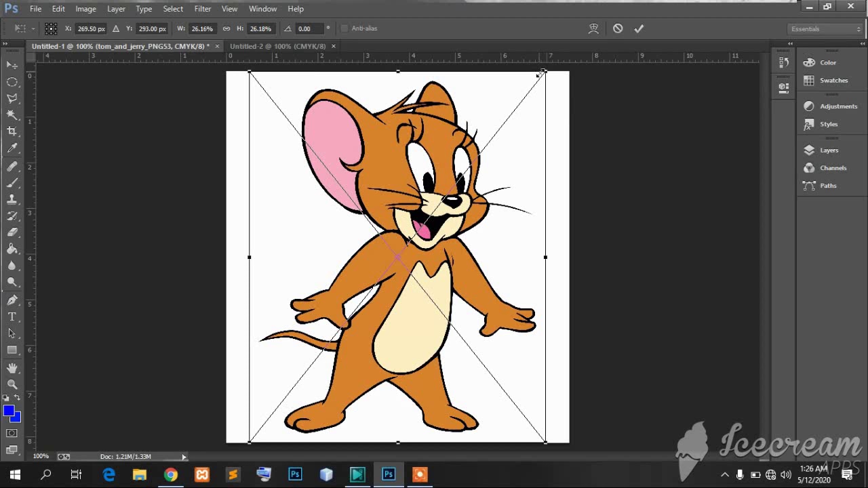
Task: Open the Swatches panel
Action: tap(833, 80)
